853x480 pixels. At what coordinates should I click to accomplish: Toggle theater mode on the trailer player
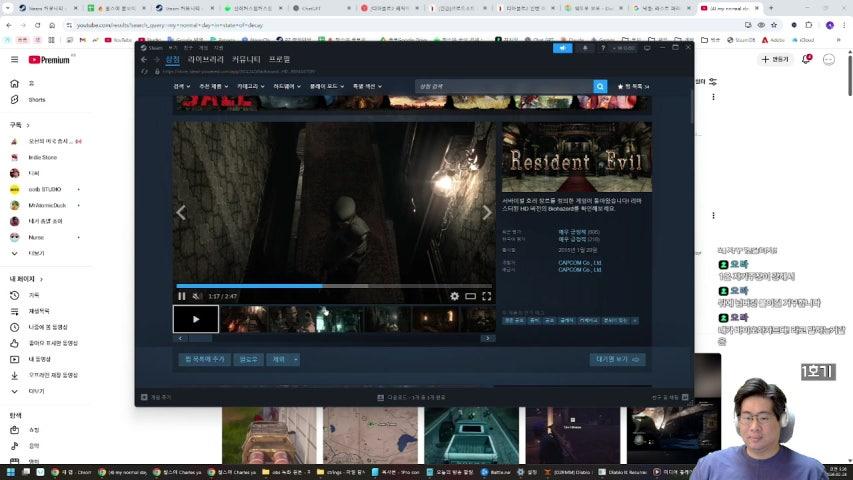click(470, 296)
